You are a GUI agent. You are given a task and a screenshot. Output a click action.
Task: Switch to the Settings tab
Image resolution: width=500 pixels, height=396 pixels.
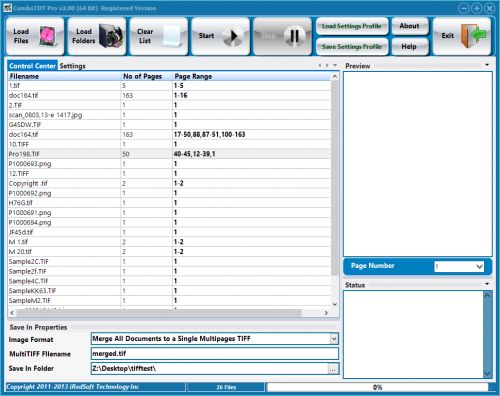[72, 66]
